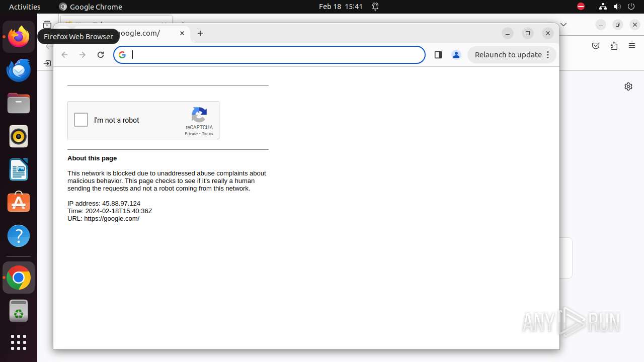
Task: Reload the page in Chrome
Action: pos(101,55)
